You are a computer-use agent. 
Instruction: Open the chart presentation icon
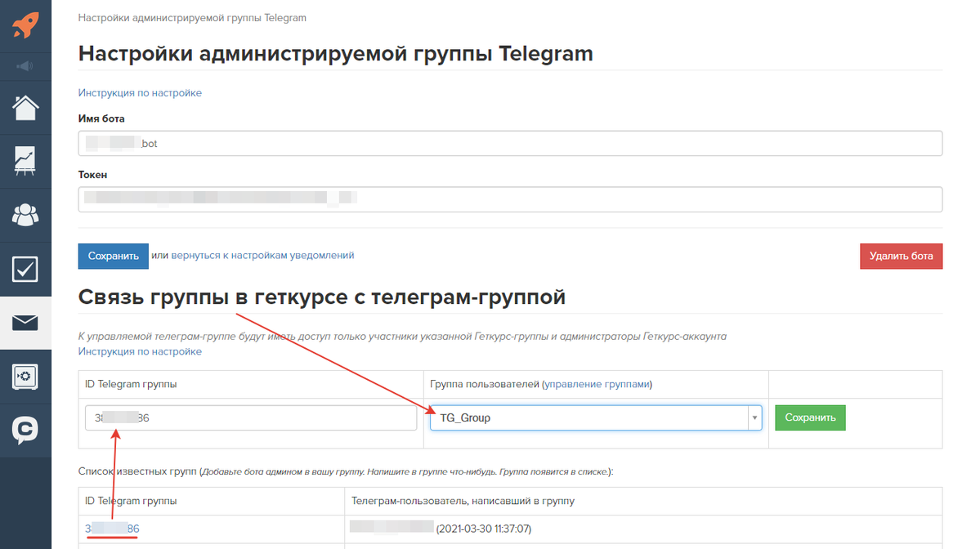click(25, 161)
